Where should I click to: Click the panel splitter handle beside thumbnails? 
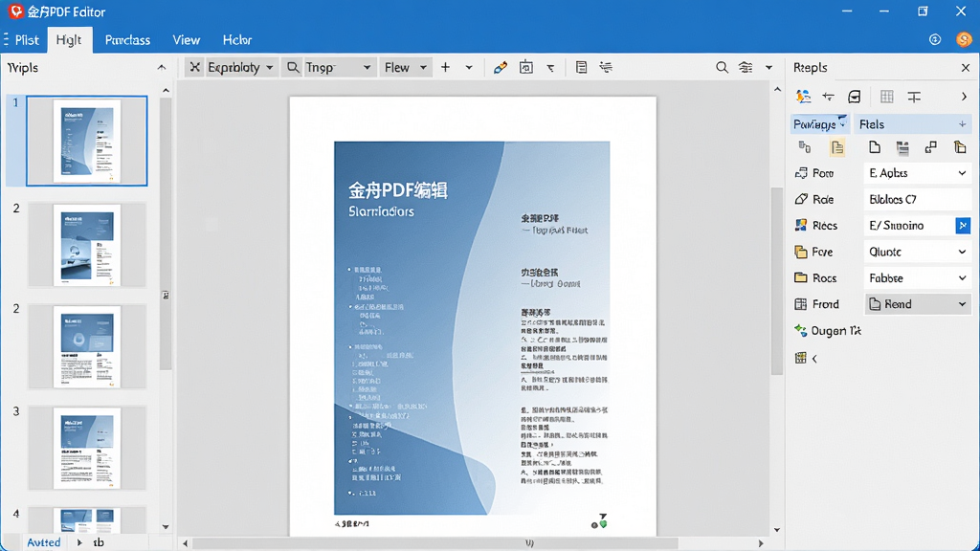tap(166, 295)
